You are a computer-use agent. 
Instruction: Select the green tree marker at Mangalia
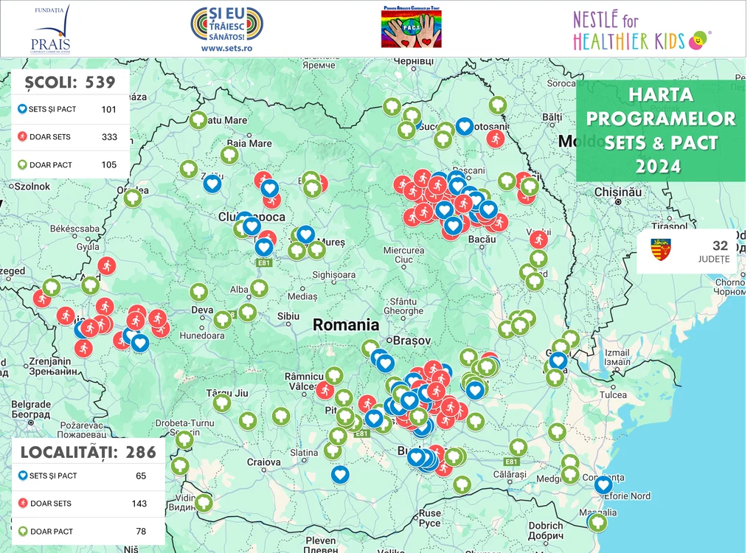598,523
